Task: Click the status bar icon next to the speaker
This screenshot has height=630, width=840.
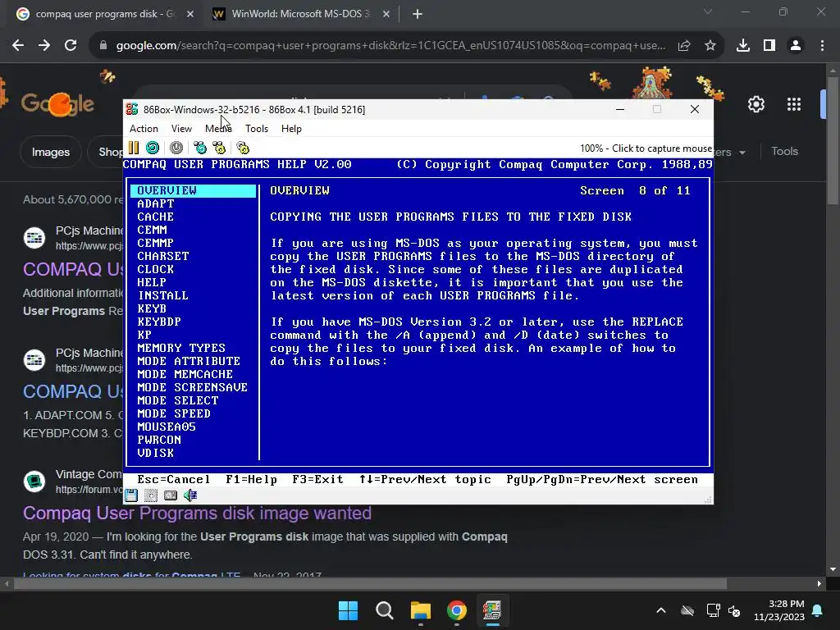Action: pos(171,495)
